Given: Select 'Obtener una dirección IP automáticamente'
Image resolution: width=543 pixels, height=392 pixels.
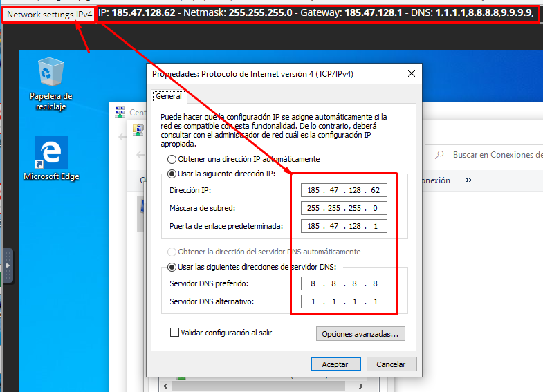Looking at the screenshot, I should [172, 159].
